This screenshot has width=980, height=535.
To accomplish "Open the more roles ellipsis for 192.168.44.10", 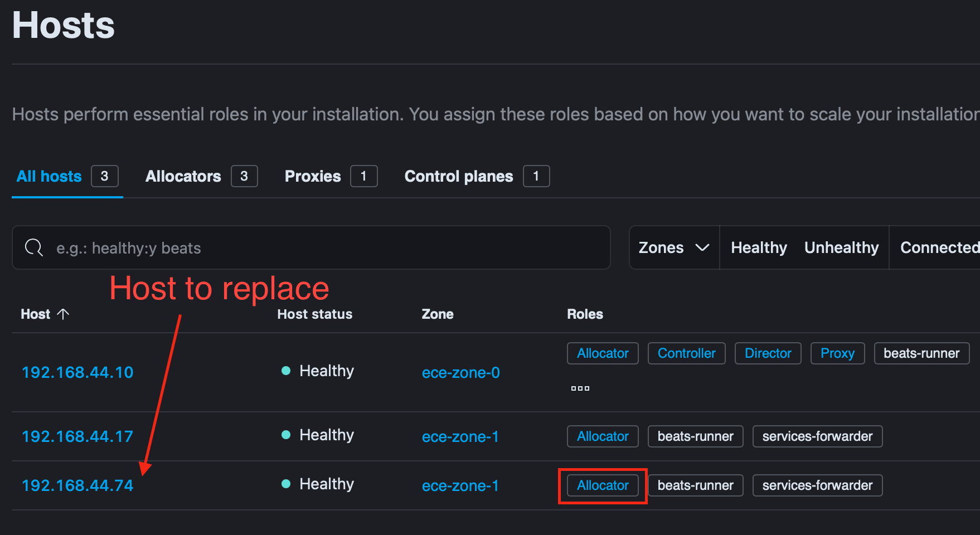I will (x=580, y=387).
